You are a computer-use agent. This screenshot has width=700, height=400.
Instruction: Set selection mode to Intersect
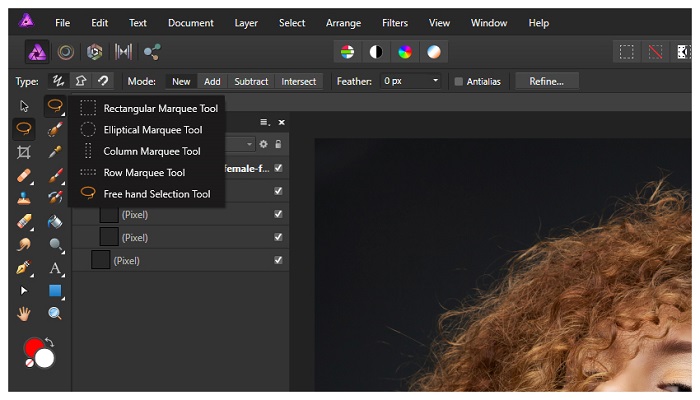pyautogui.click(x=298, y=81)
